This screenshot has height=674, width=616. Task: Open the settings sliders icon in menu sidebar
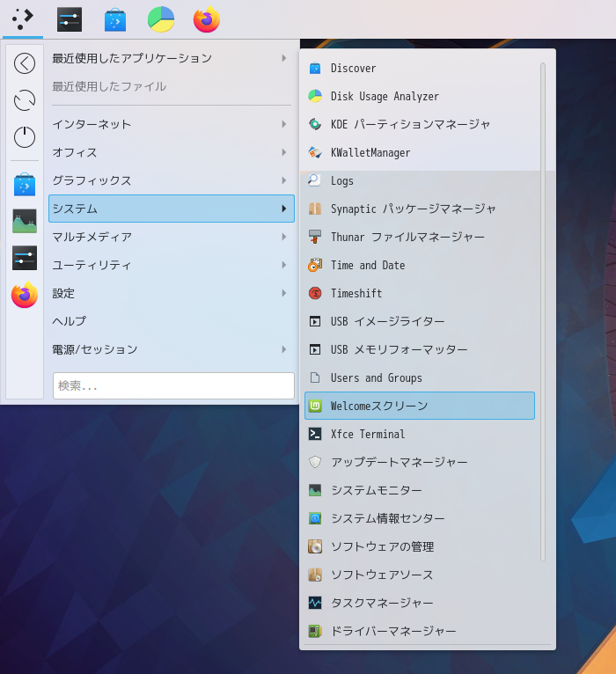click(25, 258)
